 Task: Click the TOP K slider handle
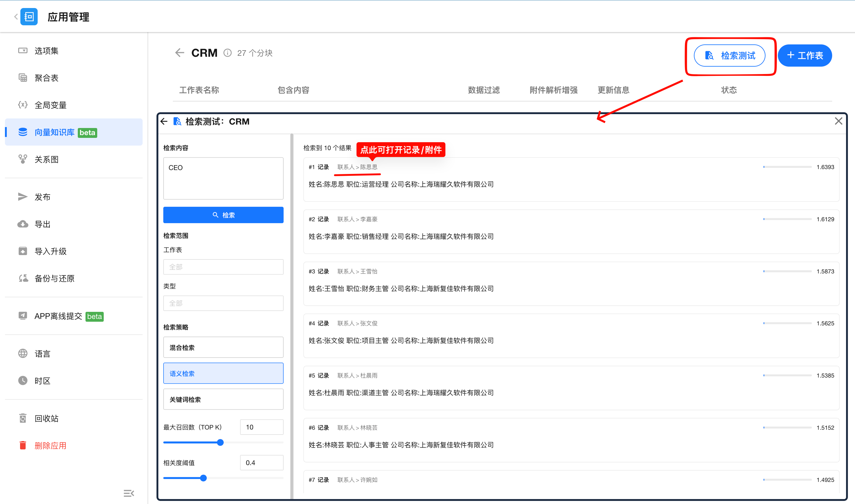220,443
